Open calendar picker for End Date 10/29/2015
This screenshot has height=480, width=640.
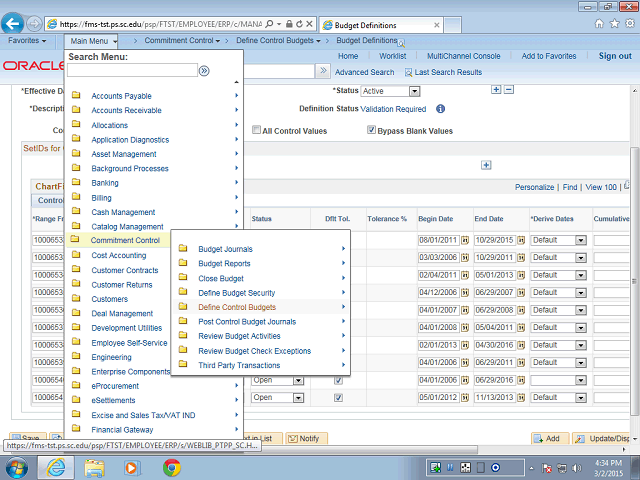[520, 240]
